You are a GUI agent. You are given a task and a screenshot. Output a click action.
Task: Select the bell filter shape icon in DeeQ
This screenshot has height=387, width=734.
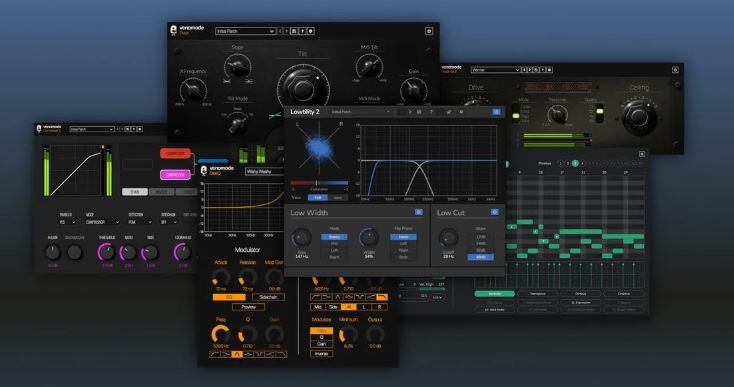[x=236, y=354]
